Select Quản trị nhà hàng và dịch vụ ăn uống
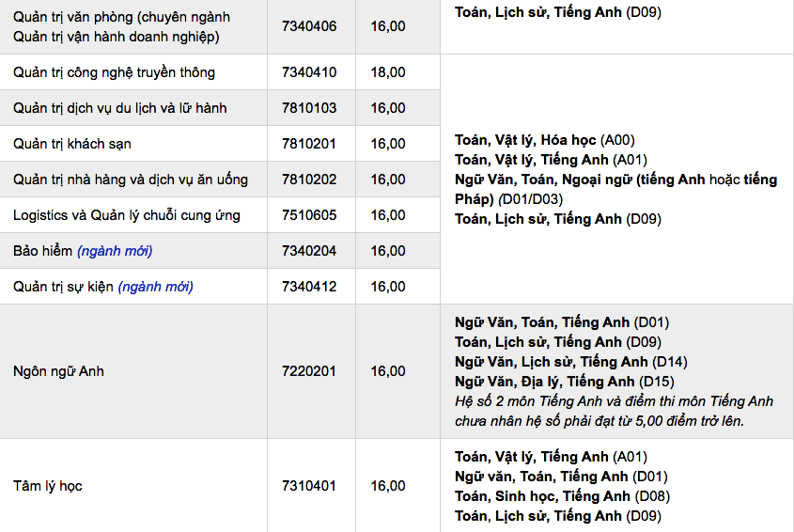Screen dimensions: 794x532 (x=131, y=180)
